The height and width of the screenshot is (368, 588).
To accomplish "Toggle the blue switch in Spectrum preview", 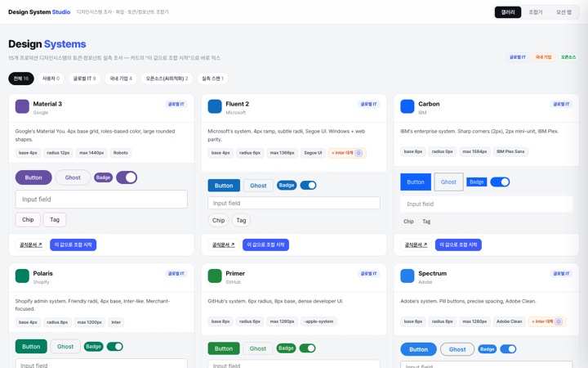I will (x=508, y=349).
